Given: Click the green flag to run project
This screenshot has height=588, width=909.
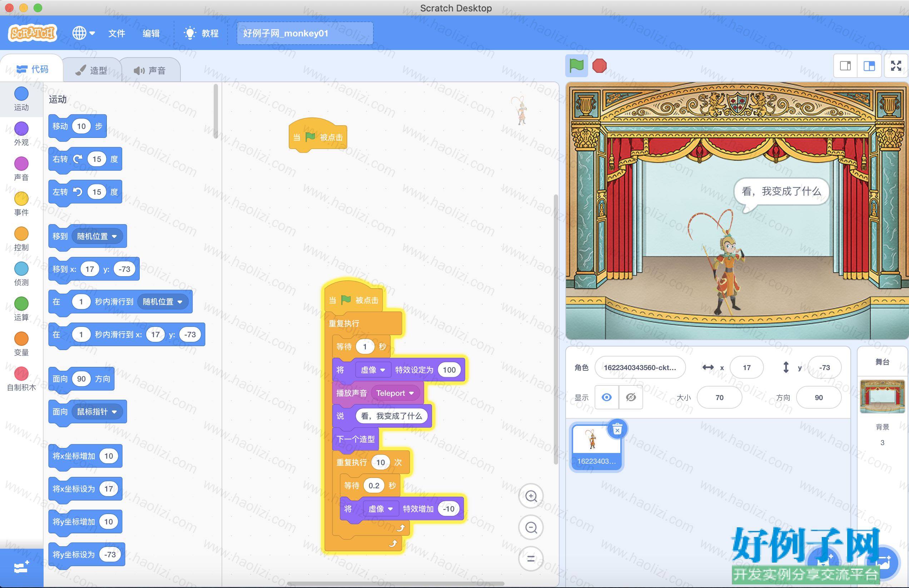Looking at the screenshot, I should (x=576, y=66).
